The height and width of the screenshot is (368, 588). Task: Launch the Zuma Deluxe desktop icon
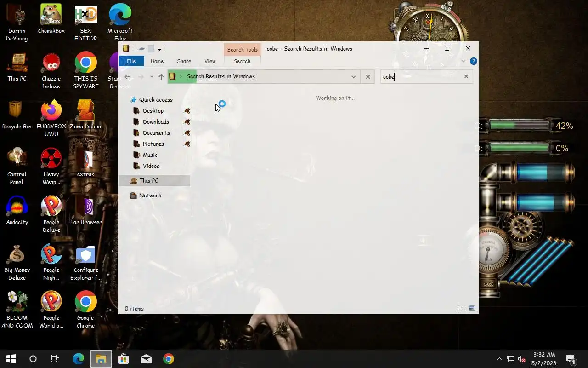point(86,115)
